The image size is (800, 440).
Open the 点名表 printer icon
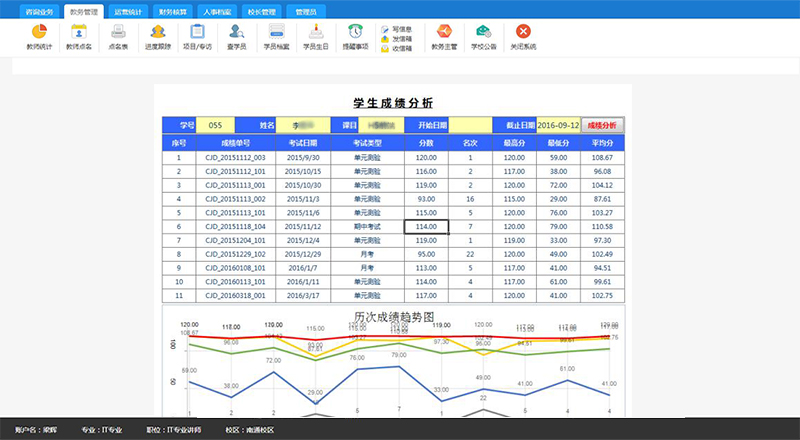point(117,33)
